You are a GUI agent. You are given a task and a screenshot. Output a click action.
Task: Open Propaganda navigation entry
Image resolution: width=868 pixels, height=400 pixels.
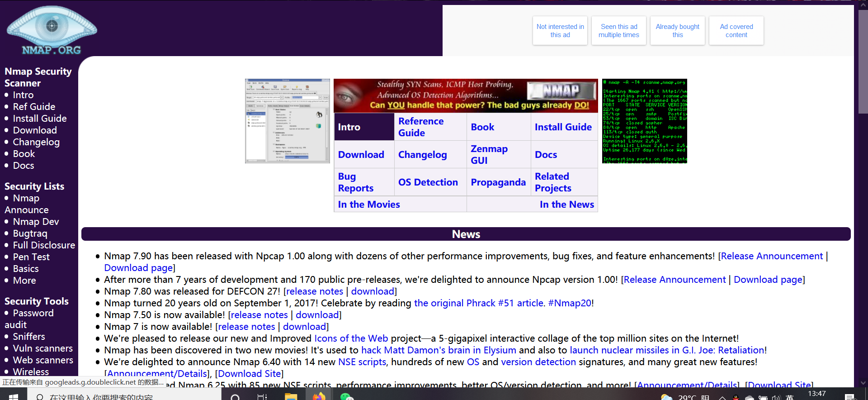coord(498,182)
